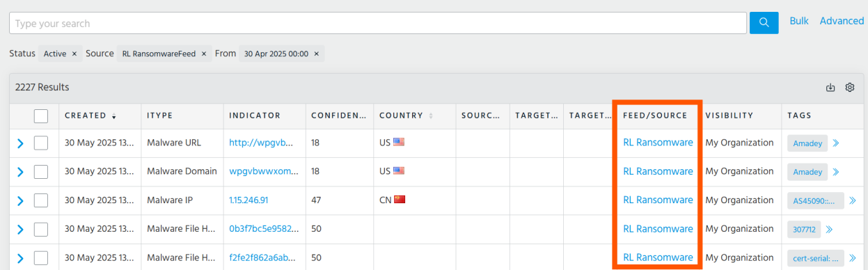Click the cert-serial tag chip
The image size is (868, 270).
coord(816,258)
